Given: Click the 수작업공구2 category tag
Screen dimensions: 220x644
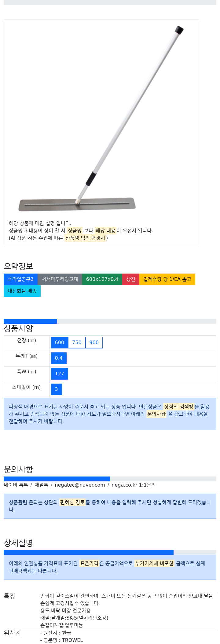Looking at the screenshot, I should click(x=20, y=279).
